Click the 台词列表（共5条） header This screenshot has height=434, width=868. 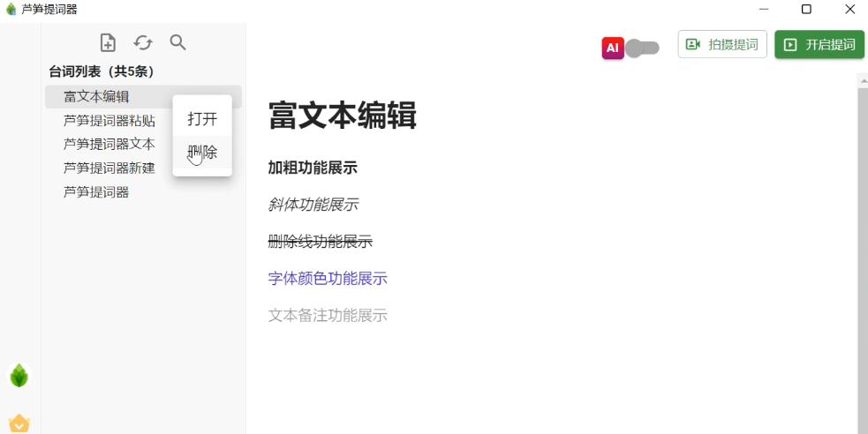coord(102,71)
